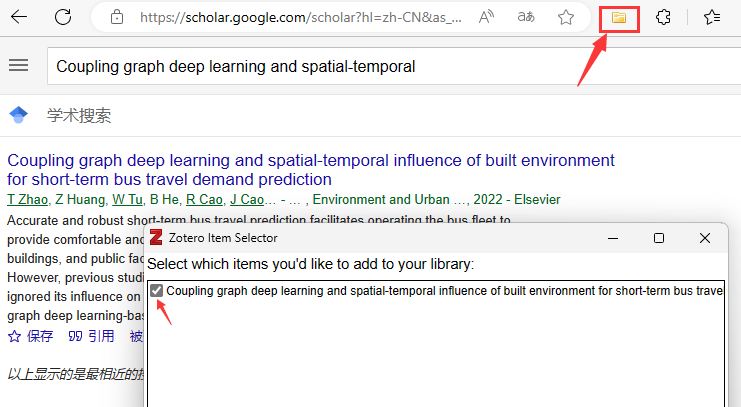Viewport: 741px width, 407px height.
Task: Add this page to favorites star
Action: (x=566, y=17)
